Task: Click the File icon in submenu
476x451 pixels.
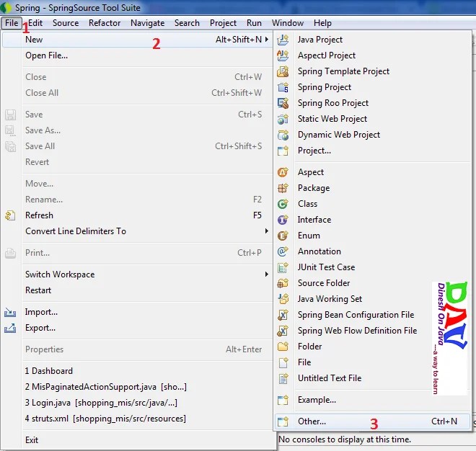Action: point(283,362)
